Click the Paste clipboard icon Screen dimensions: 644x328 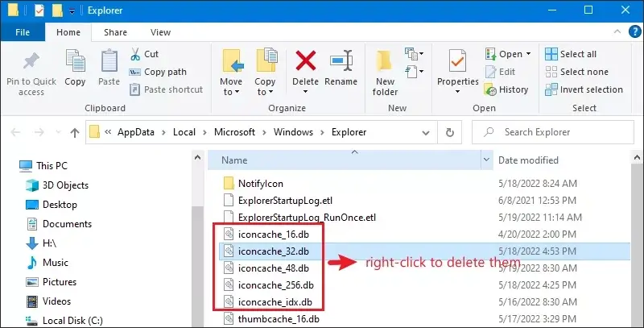point(109,61)
